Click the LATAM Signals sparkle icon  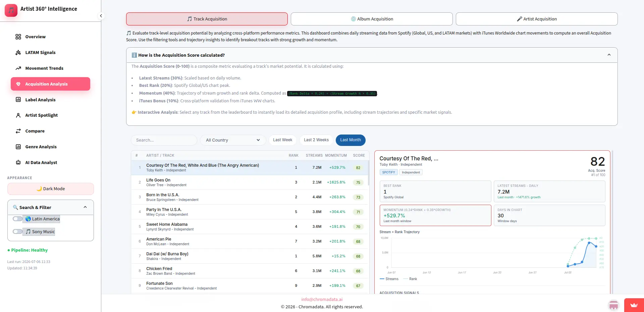[x=18, y=52]
